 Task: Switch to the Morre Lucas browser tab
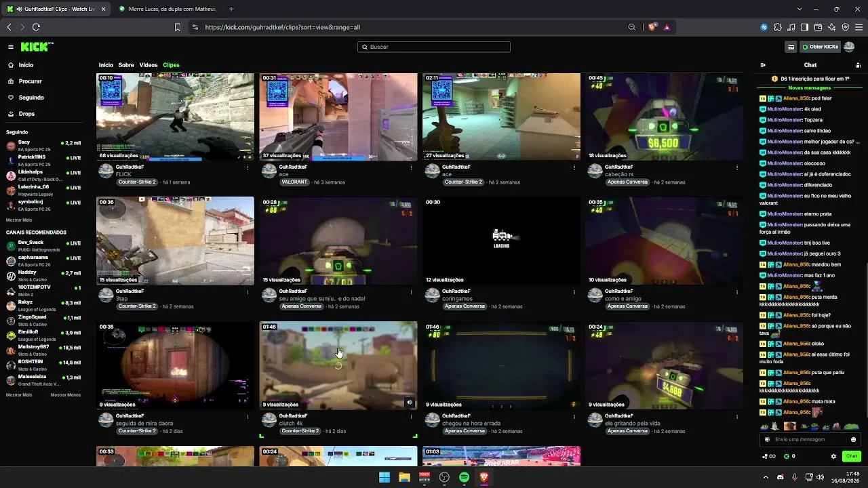coord(167,9)
